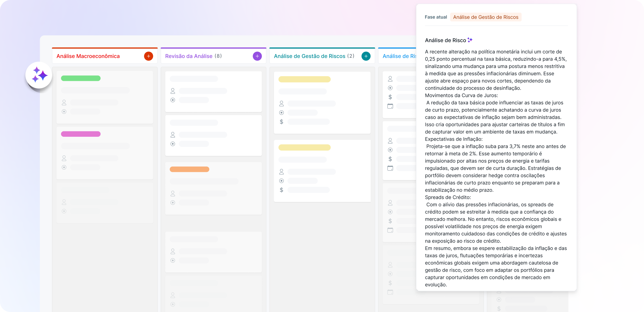Click sparkle icon beside Análise de Risco heading

pyautogui.click(x=470, y=40)
